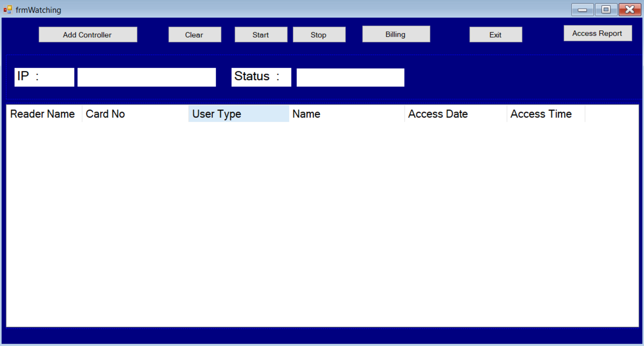The width and height of the screenshot is (644, 346).
Task: Click the Status value text field
Action: point(350,77)
